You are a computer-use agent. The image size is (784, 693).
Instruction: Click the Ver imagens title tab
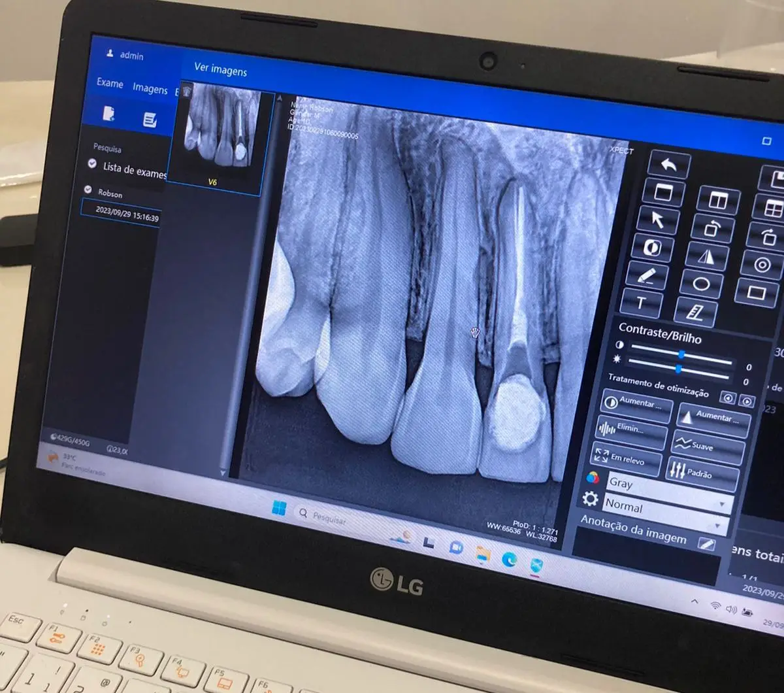221,70
